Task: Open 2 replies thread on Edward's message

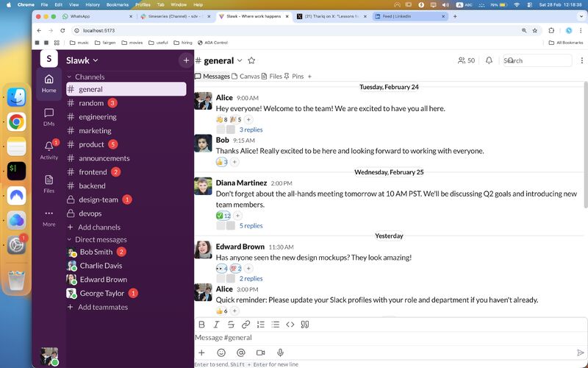Action: [x=251, y=279]
